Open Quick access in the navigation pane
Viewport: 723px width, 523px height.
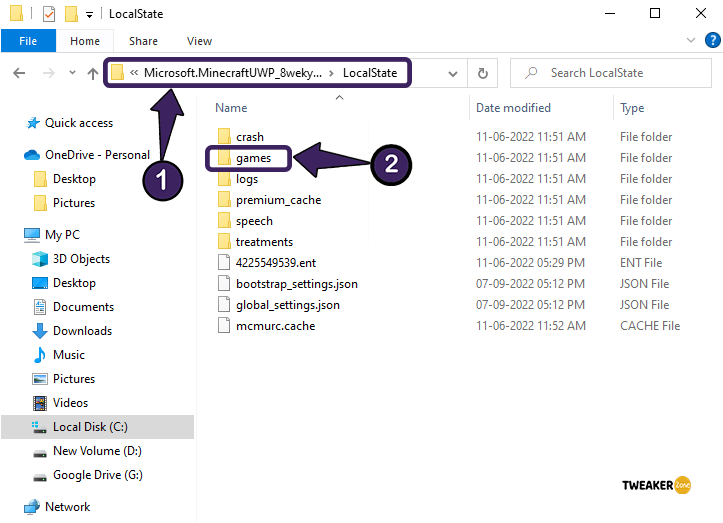[x=78, y=123]
